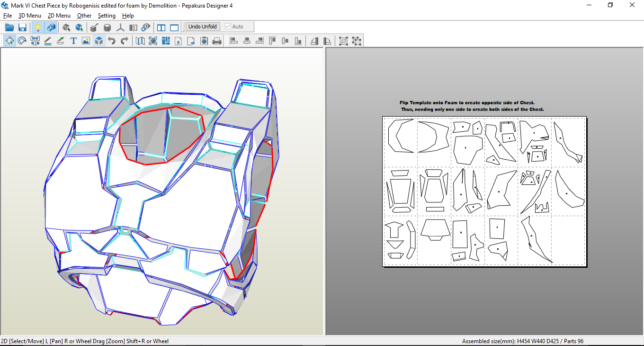Click the Rotate Left 90 degrees icon
This screenshot has width=644, height=346.
(314, 41)
